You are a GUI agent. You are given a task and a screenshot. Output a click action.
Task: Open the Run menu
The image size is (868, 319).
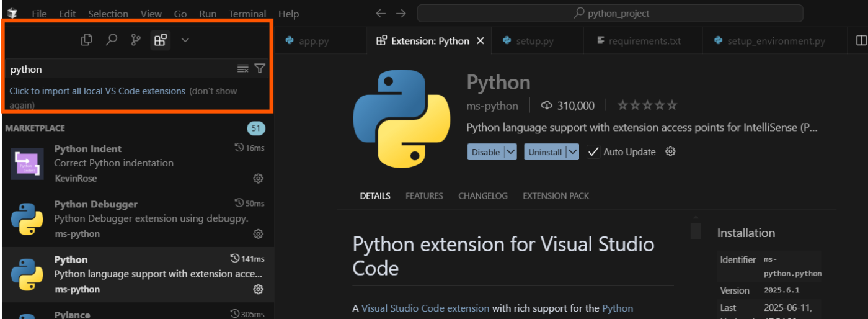pos(208,14)
